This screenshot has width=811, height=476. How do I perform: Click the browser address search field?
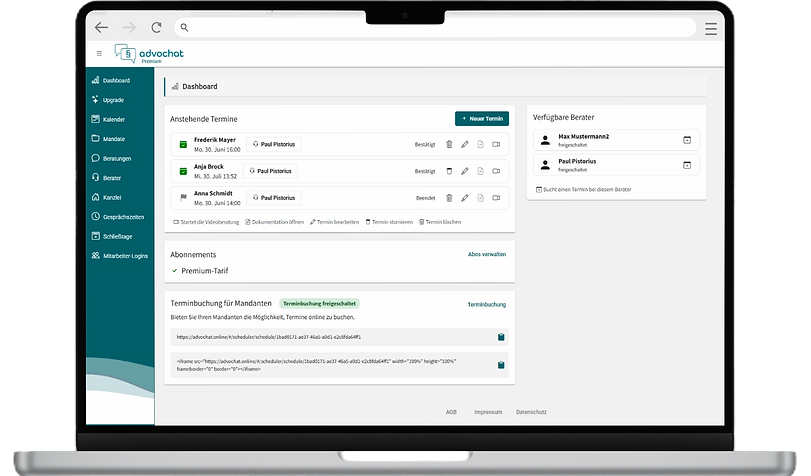tap(434, 27)
